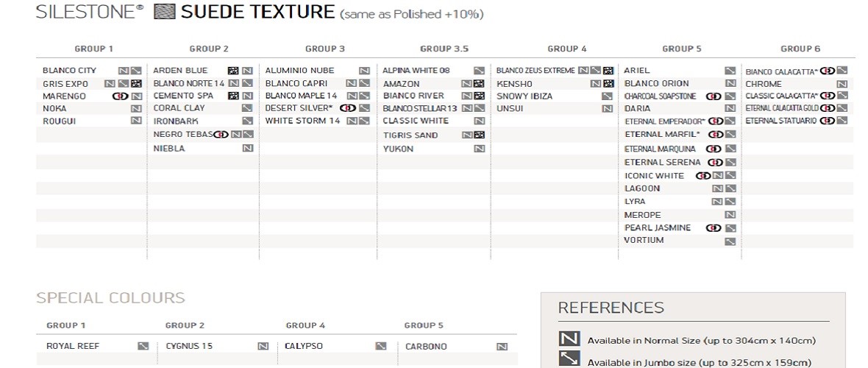Click the N icon next to CHROME

tap(842, 84)
